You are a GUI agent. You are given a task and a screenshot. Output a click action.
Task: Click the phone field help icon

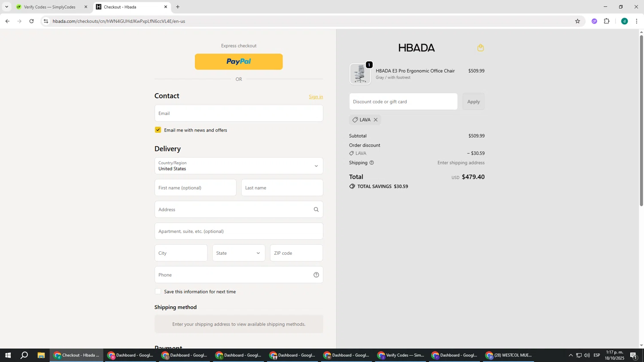pos(316,275)
